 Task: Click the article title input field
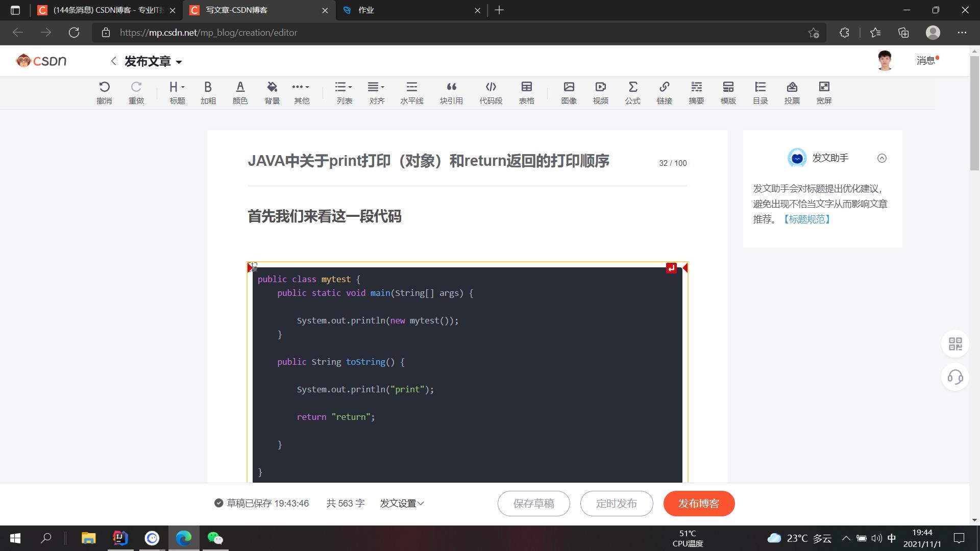[428, 161]
